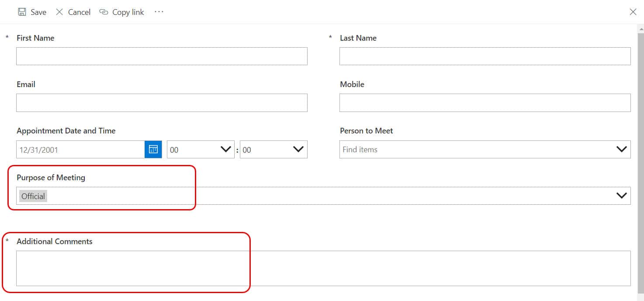
Task: Expand the Purpose of Meeting dropdown arrow
Action: click(621, 196)
